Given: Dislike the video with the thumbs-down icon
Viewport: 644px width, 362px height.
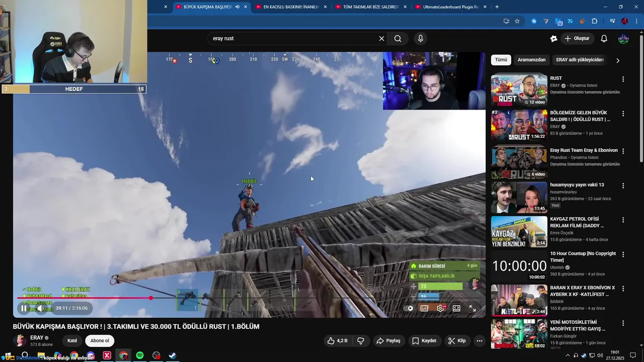Looking at the screenshot, I should (361, 340).
